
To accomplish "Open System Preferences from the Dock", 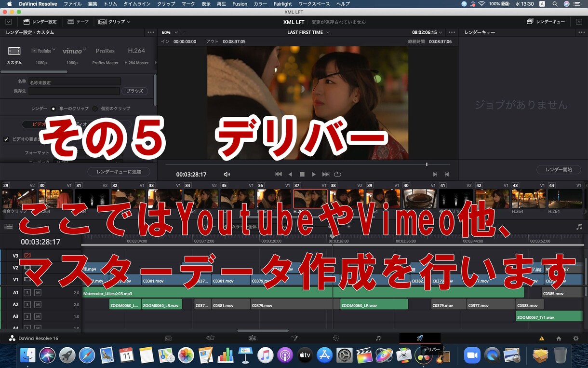I will pyautogui.click(x=345, y=355).
